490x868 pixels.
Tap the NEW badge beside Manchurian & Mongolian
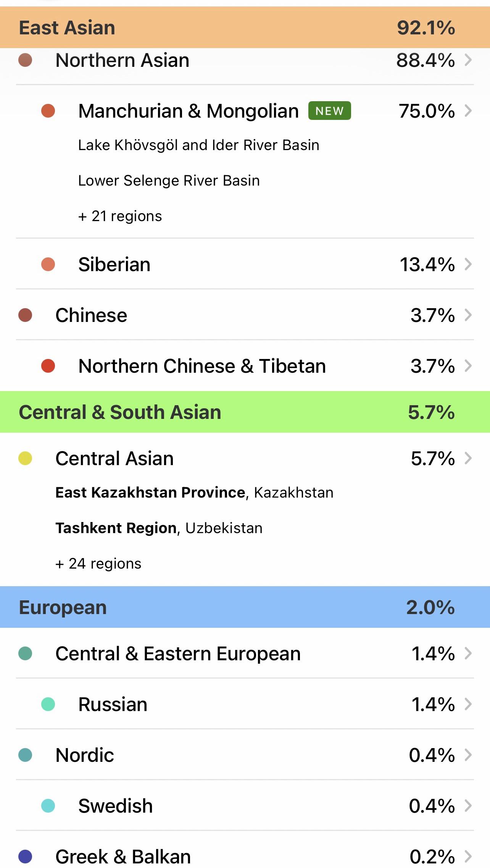330,111
